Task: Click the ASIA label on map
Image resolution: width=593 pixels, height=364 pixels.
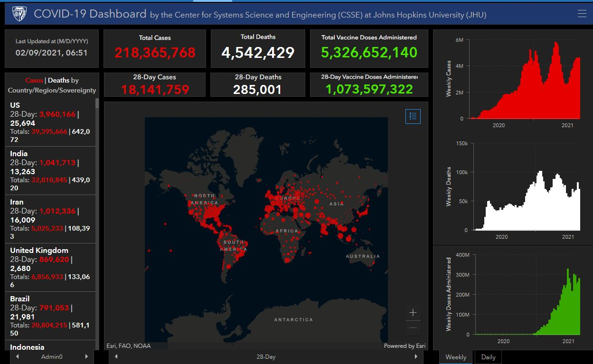Action: coord(336,204)
